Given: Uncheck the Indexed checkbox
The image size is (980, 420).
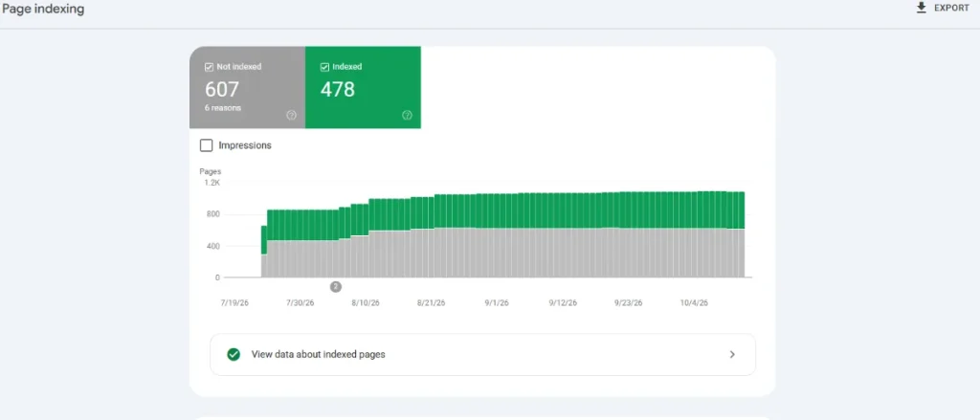Looking at the screenshot, I should 324,67.
